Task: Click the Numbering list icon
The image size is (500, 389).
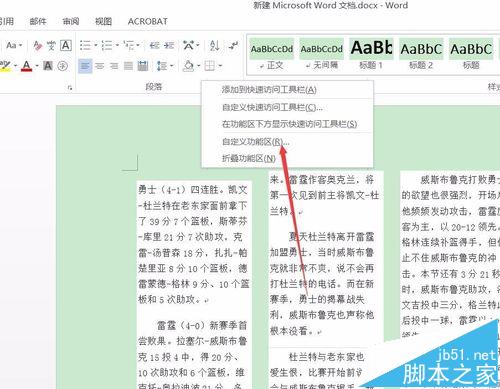Action: pos(107,45)
